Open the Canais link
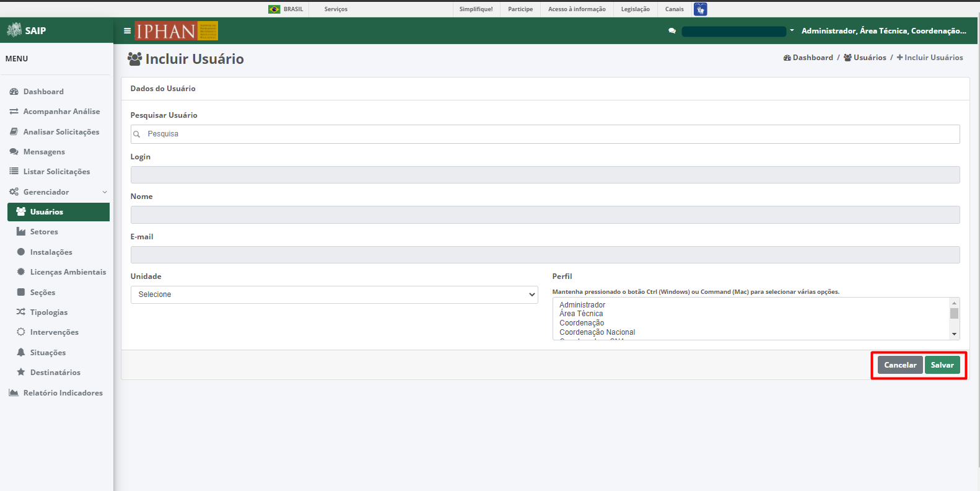980x491 pixels. click(x=675, y=9)
